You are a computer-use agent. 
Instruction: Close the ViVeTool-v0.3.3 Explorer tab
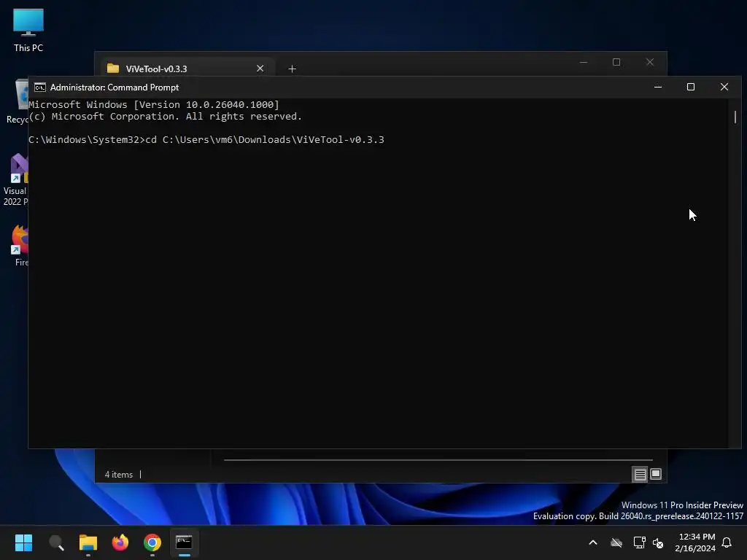[260, 69]
